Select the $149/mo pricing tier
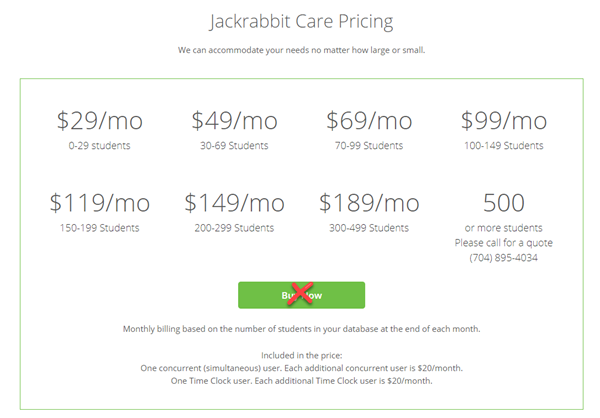600x418 pixels. pyautogui.click(x=234, y=203)
